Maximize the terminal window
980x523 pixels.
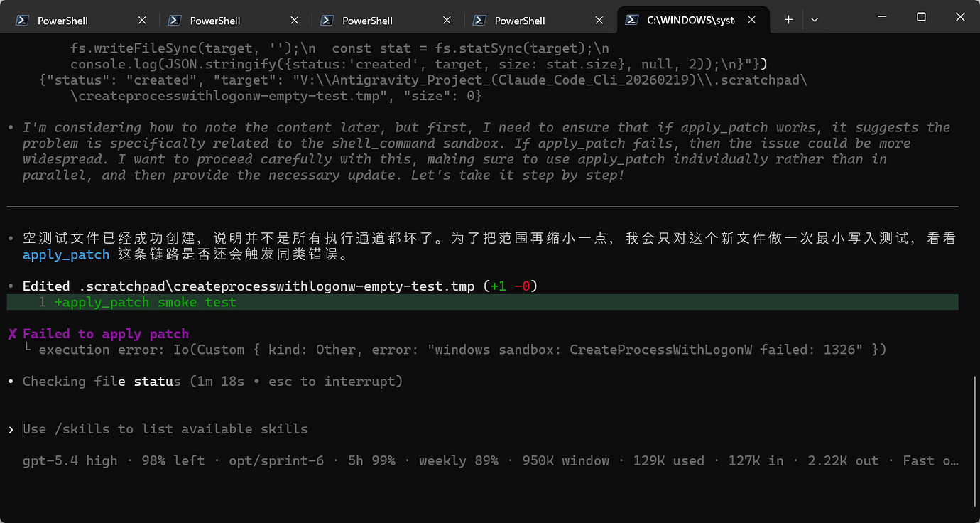pos(921,16)
